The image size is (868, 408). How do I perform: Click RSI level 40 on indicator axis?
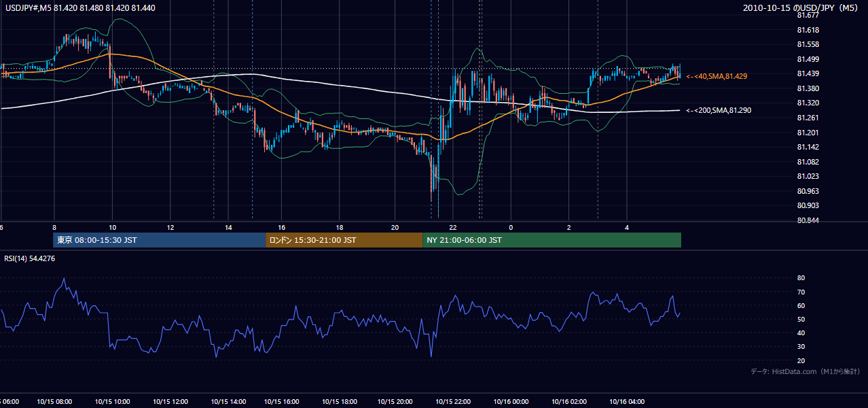coord(801,333)
